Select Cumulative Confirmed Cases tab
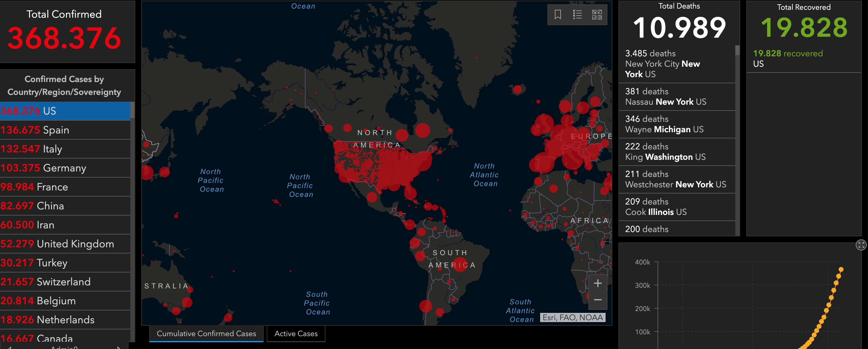The image size is (868, 349). [x=206, y=333]
